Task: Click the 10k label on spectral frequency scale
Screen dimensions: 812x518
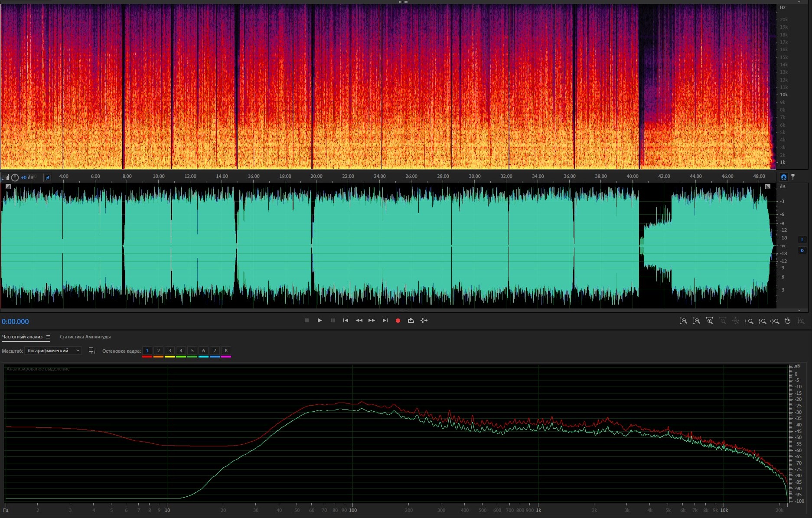Action: pos(784,95)
